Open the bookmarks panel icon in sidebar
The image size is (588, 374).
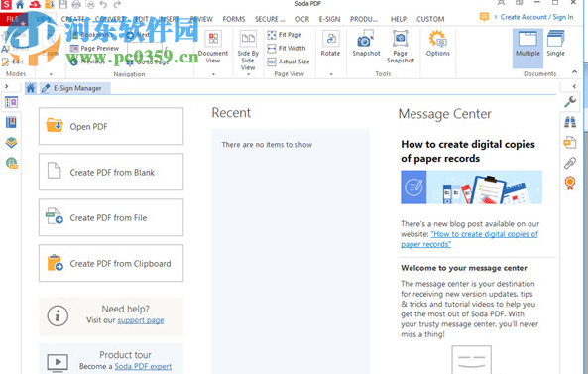11,122
